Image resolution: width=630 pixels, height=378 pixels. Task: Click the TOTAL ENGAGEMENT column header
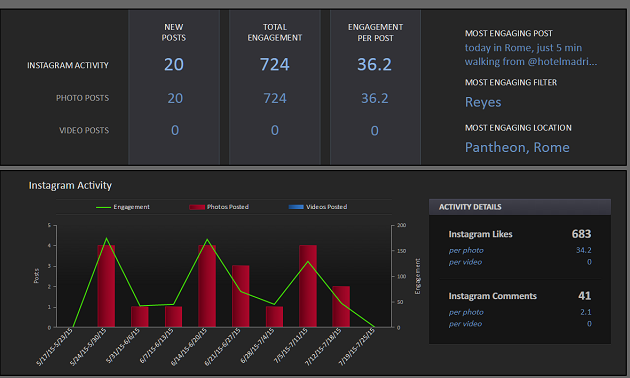coord(274,32)
